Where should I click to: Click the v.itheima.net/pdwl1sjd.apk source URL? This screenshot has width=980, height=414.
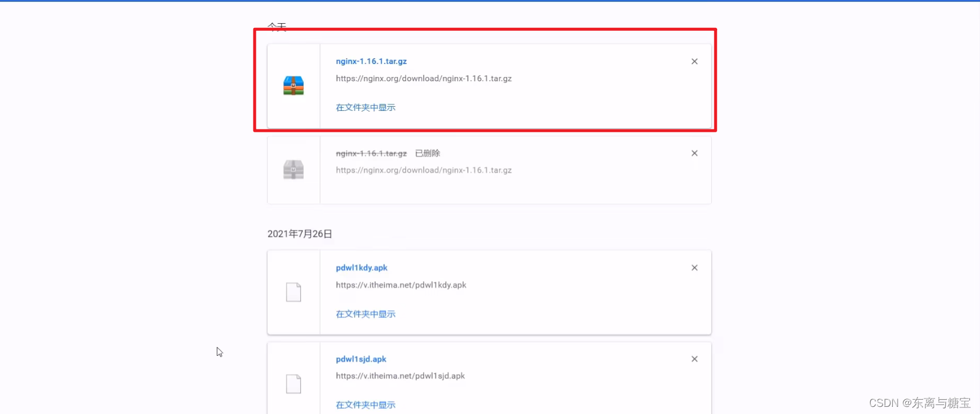point(400,376)
